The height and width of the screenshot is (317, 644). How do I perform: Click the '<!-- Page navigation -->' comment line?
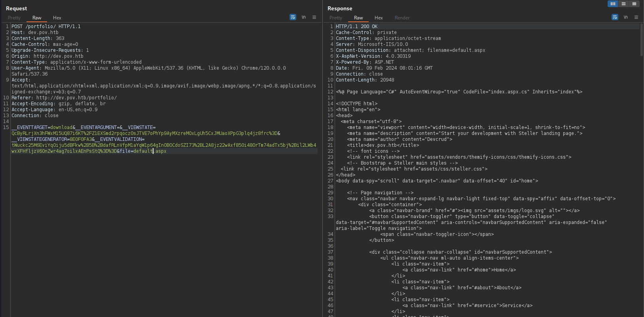(x=380, y=193)
